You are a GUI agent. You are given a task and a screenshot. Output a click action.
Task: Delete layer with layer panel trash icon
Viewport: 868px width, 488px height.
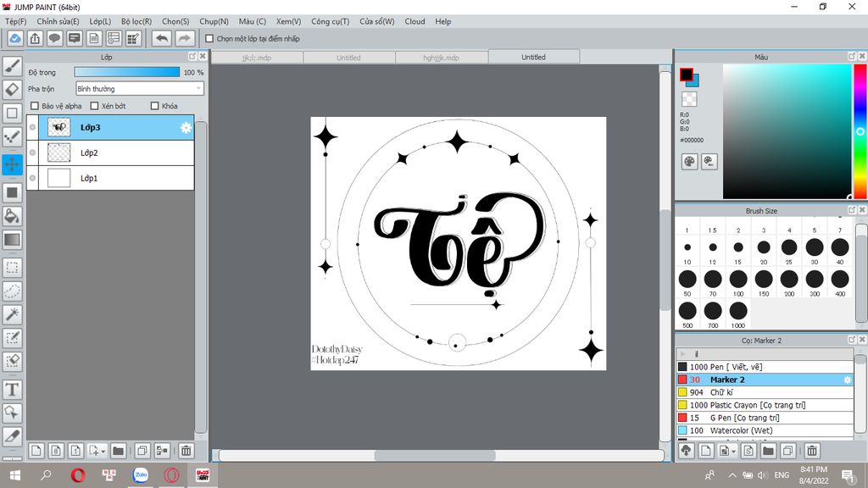tap(186, 451)
